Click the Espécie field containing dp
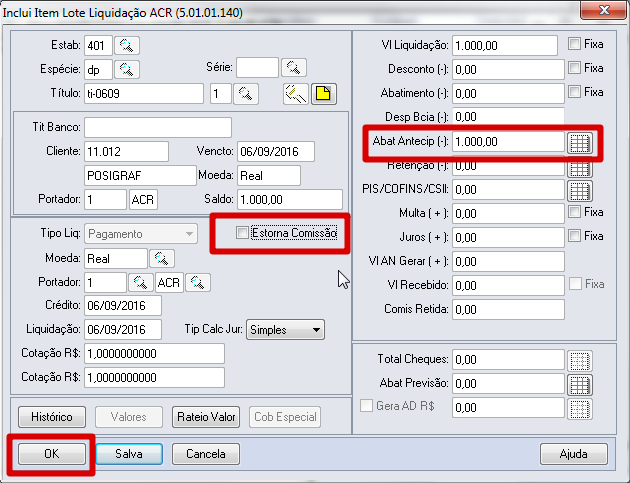 point(98,70)
